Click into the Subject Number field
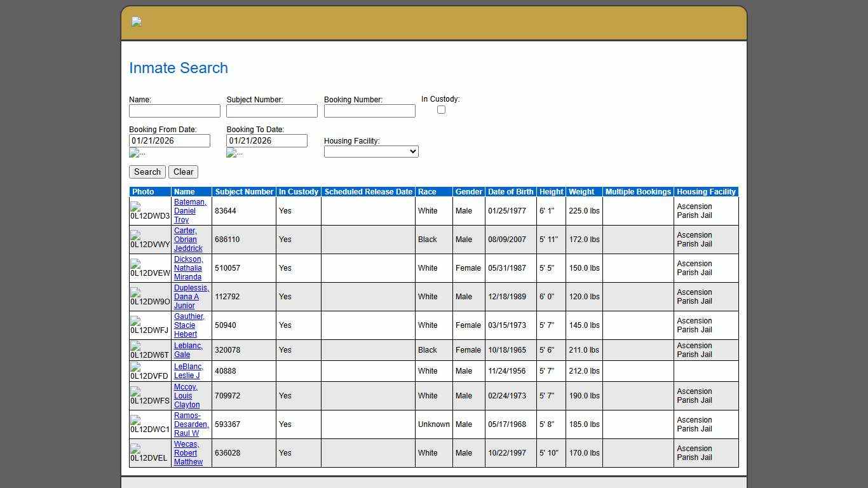Image resolution: width=868 pixels, height=488 pixels. pyautogui.click(x=271, y=111)
